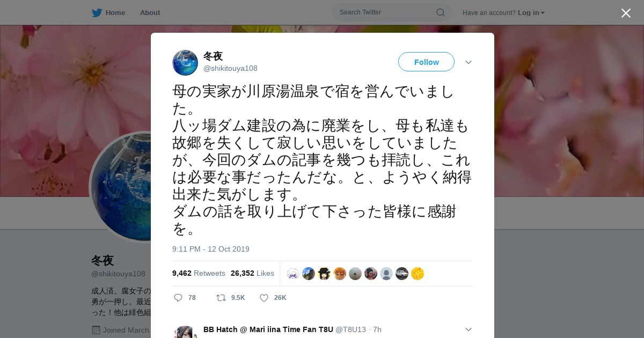Screen dimensions: 644x338
Task: Follow the user 冬夜
Action: 426,62
